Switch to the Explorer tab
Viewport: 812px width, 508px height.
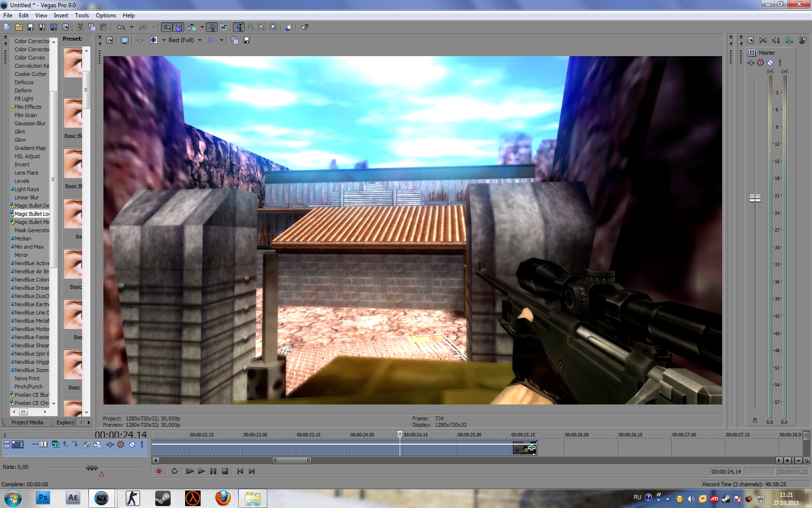pos(65,422)
